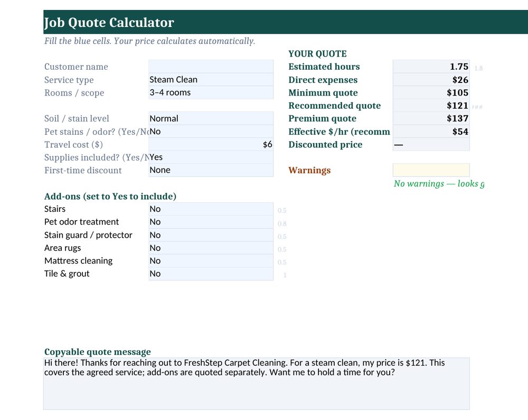
Task: Select the Direct expenses value $26
Action: 431,79
